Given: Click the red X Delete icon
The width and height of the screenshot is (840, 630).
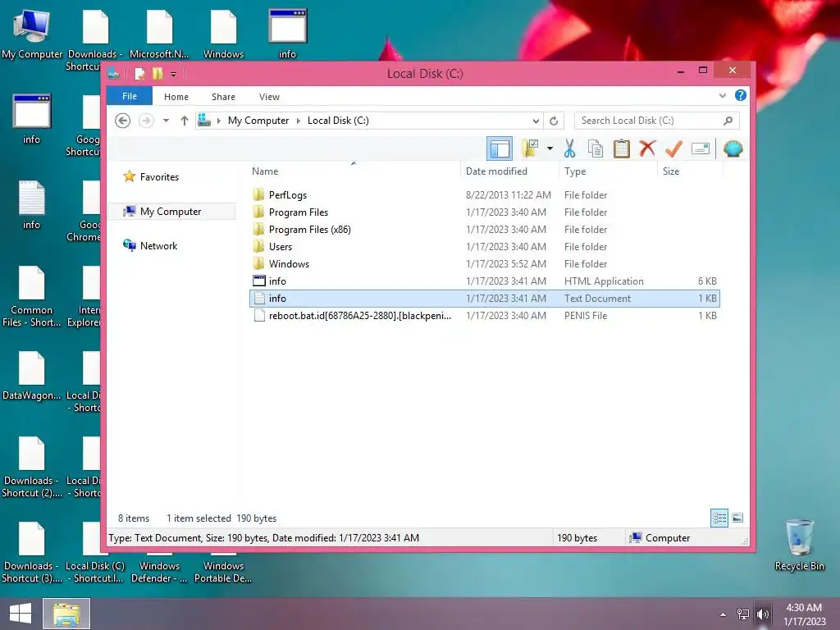Looking at the screenshot, I should (x=647, y=148).
